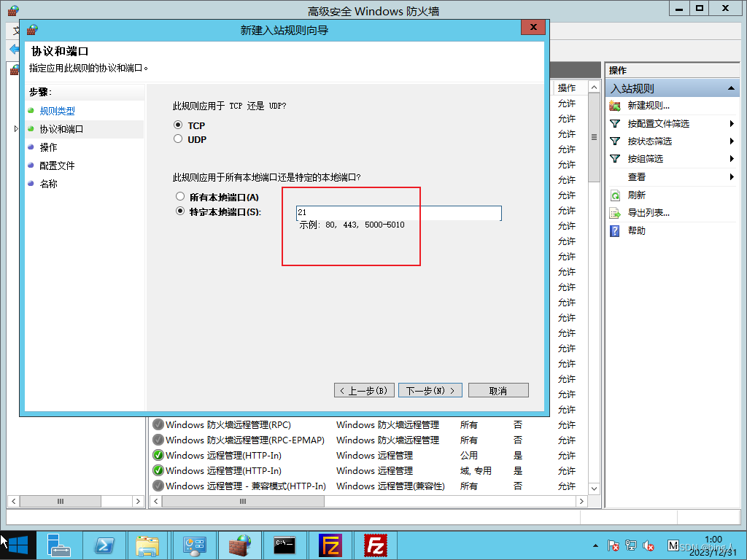Choose 特定本地端口(S) option

click(x=180, y=211)
